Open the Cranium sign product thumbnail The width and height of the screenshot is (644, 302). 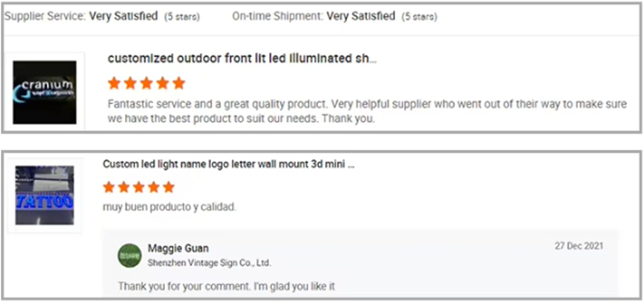(x=44, y=93)
